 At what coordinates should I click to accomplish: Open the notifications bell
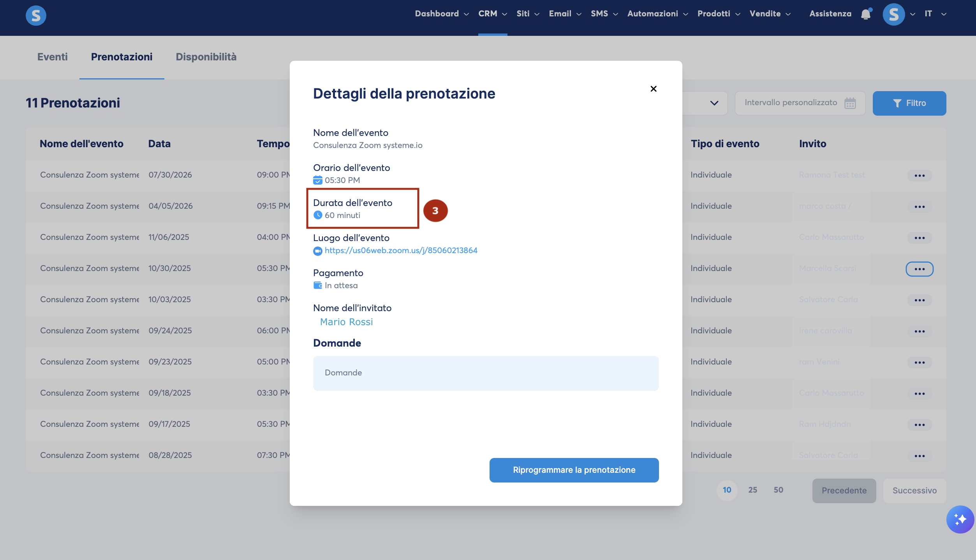click(866, 14)
